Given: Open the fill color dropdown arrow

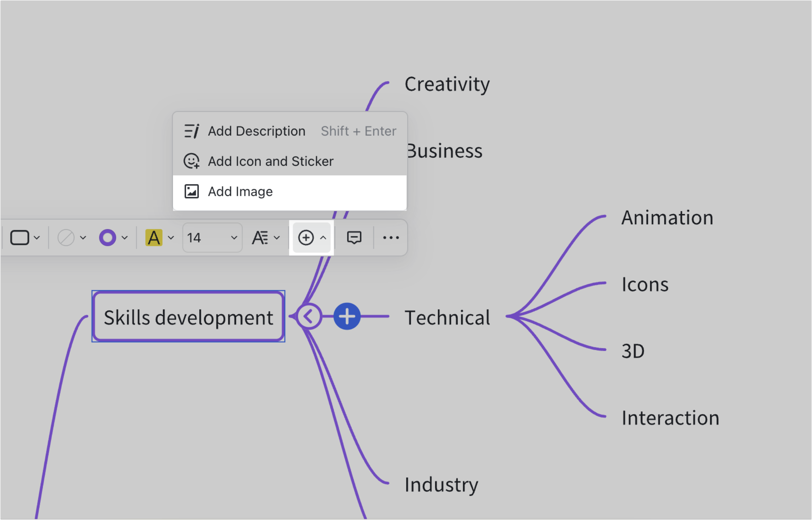Looking at the screenshot, I should (x=83, y=238).
